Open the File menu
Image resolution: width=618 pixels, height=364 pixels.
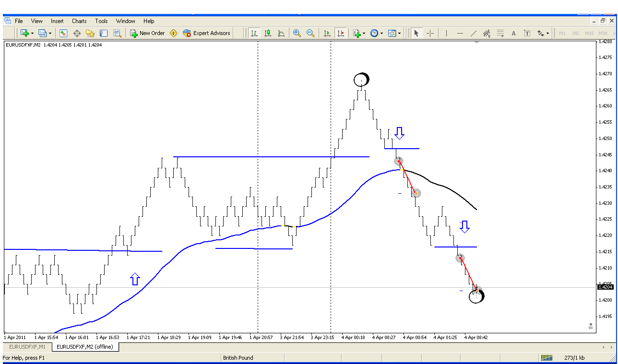(19, 21)
